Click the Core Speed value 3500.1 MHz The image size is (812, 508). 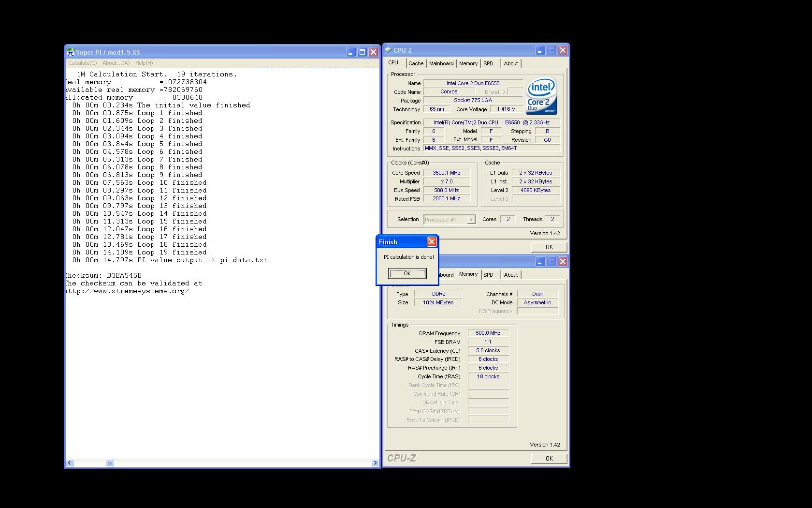pyautogui.click(x=447, y=173)
